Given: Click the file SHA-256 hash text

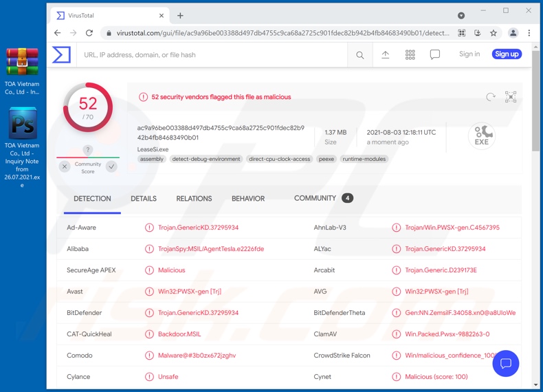Looking at the screenshot, I should [x=221, y=133].
